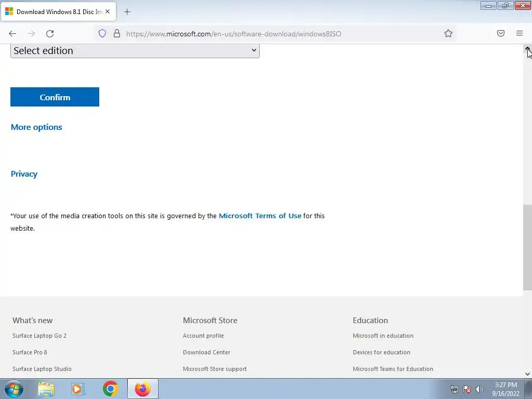Viewport: 532px width, 399px height.
Task: Open Microsoft Terms of Use link
Action: (x=260, y=216)
